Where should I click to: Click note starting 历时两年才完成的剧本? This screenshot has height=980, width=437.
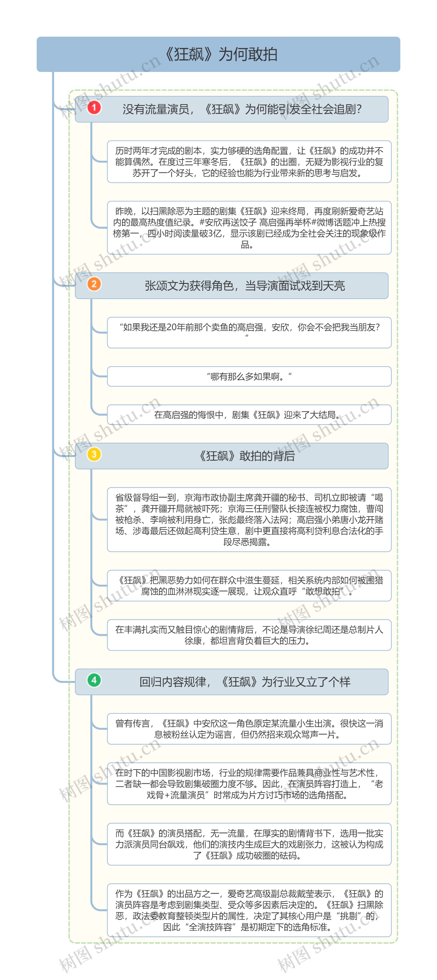[249, 162]
